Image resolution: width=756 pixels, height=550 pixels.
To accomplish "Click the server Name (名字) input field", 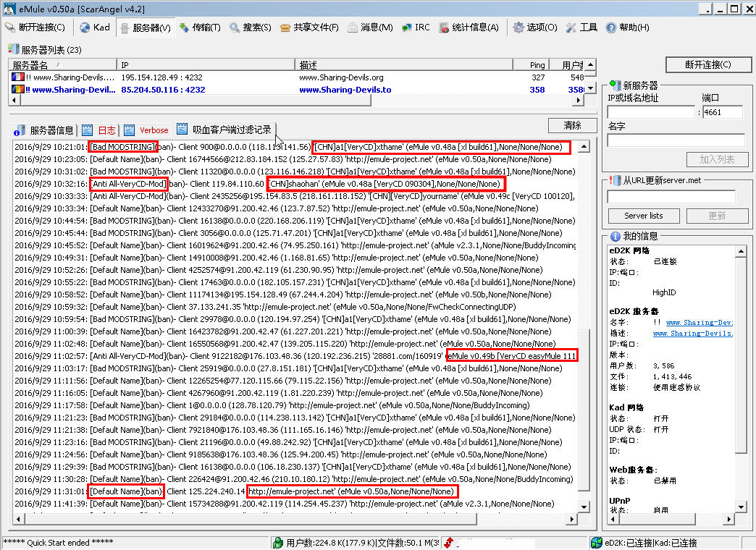I will (x=676, y=140).
